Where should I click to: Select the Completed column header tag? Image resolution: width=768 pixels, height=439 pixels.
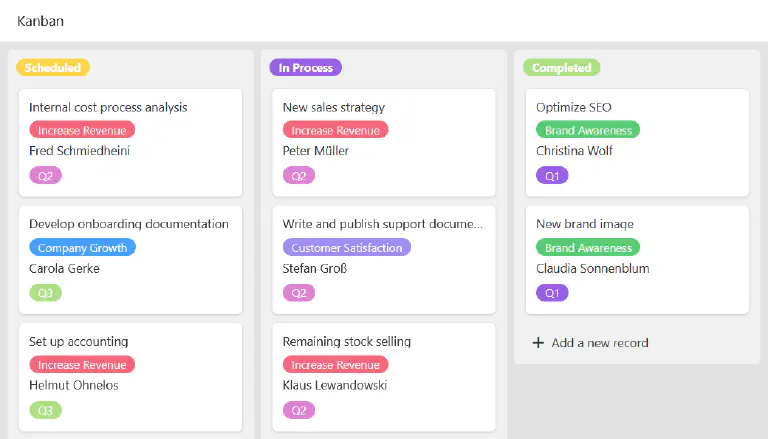[561, 68]
